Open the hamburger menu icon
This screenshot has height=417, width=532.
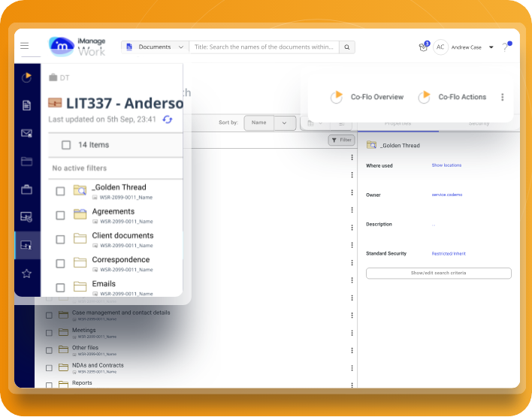[x=25, y=46]
